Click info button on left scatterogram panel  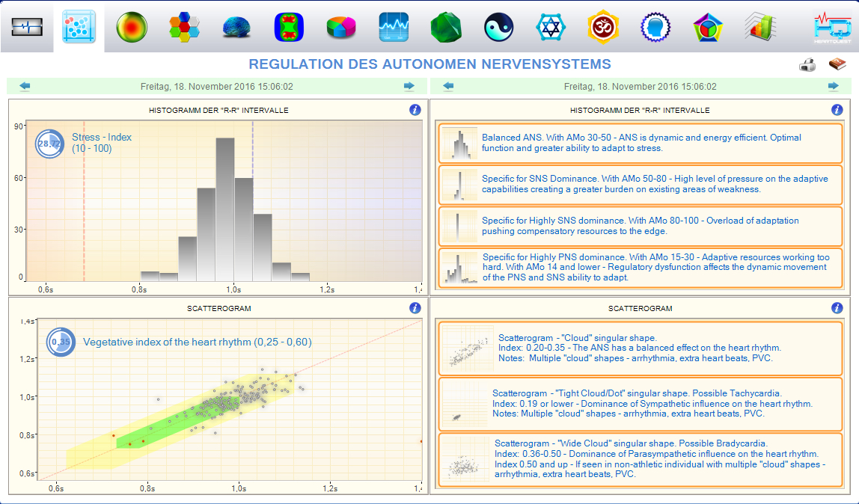click(415, 308)
